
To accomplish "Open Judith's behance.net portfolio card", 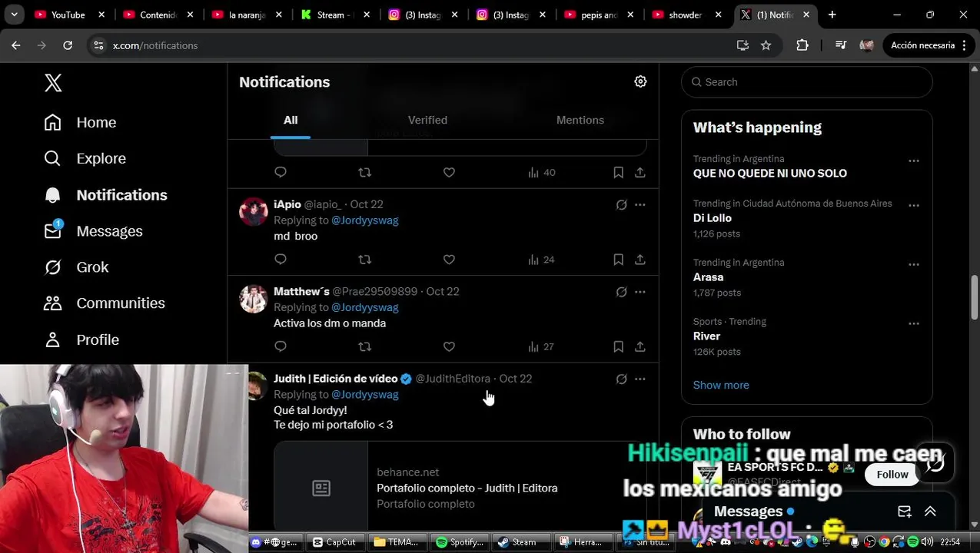I will coord(460,486).
